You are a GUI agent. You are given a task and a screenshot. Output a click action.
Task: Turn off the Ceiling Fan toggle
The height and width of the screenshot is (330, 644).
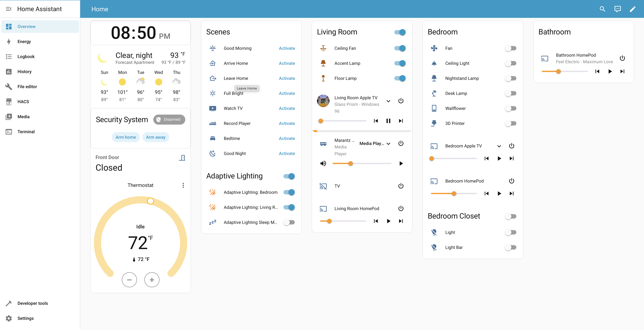point(400,48)
